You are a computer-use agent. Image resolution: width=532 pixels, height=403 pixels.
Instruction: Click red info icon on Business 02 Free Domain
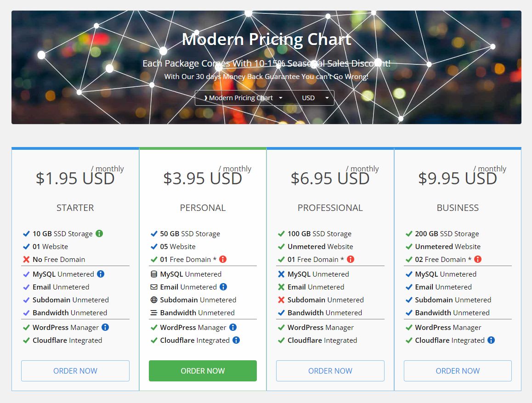478,259
